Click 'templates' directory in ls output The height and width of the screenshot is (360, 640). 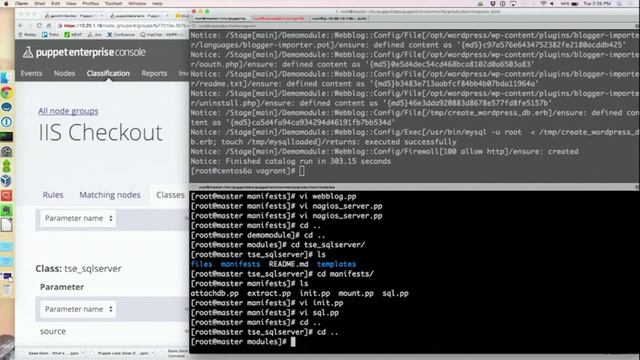[336, 264]
